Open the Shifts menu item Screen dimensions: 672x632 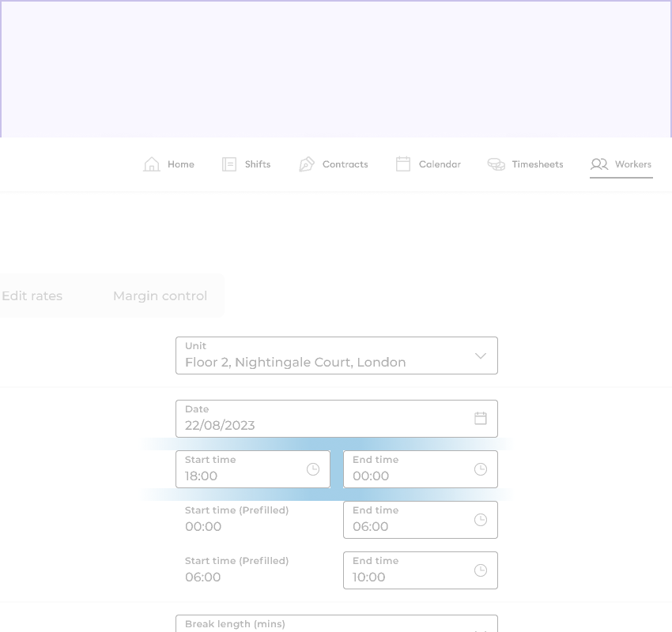[247, 164]
